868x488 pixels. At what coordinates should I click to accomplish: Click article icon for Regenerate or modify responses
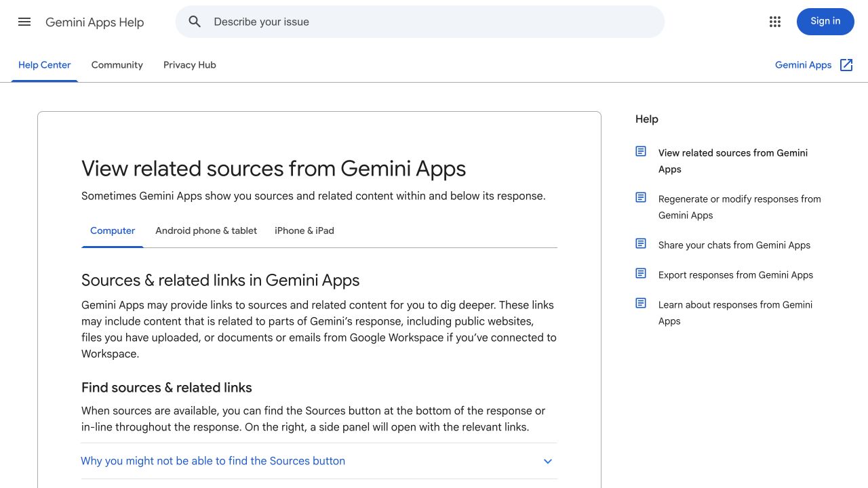[641, 197]
